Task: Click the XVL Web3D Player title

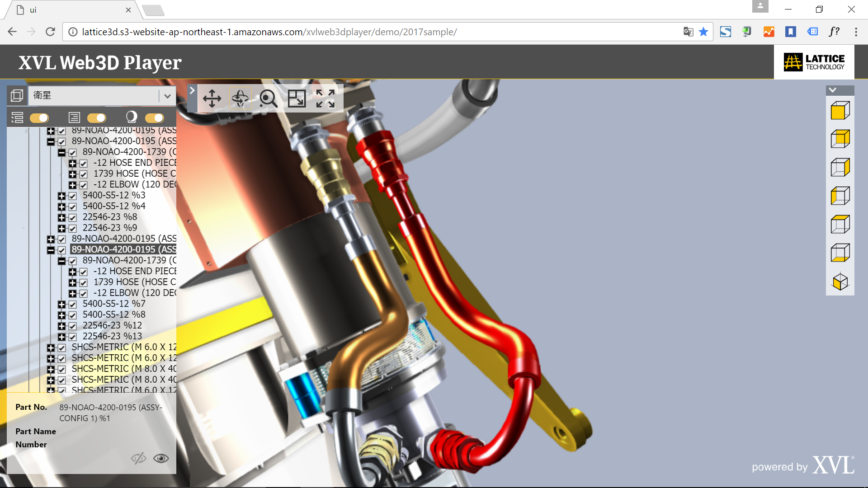Action: [100, 63]
